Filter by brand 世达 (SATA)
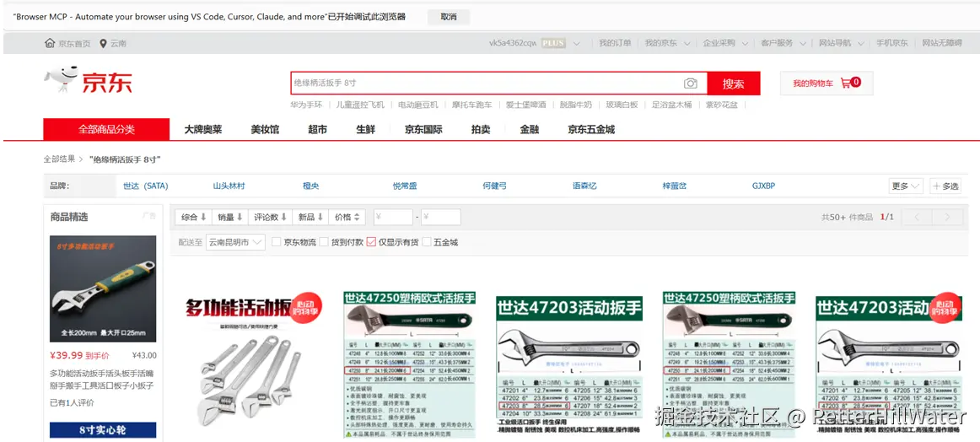Viewport: 980px width, 442px height. [146, 186]
